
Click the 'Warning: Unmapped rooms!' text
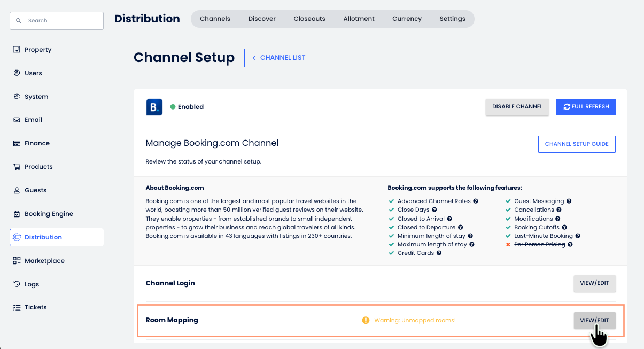point(415,321)
